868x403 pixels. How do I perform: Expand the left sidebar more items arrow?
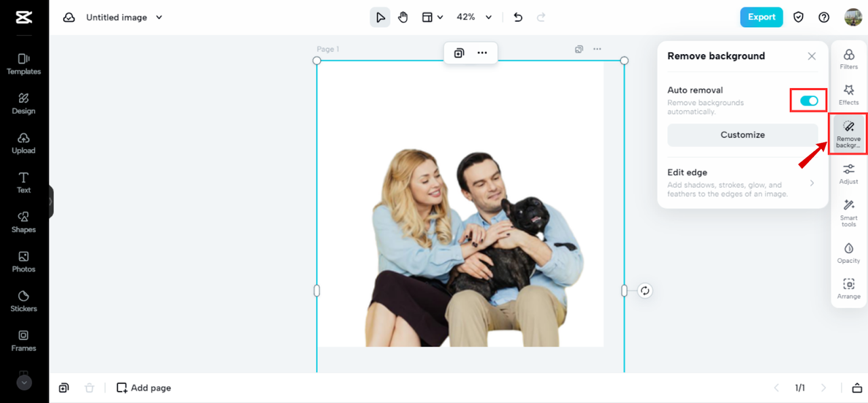click(x=24, y=383)
